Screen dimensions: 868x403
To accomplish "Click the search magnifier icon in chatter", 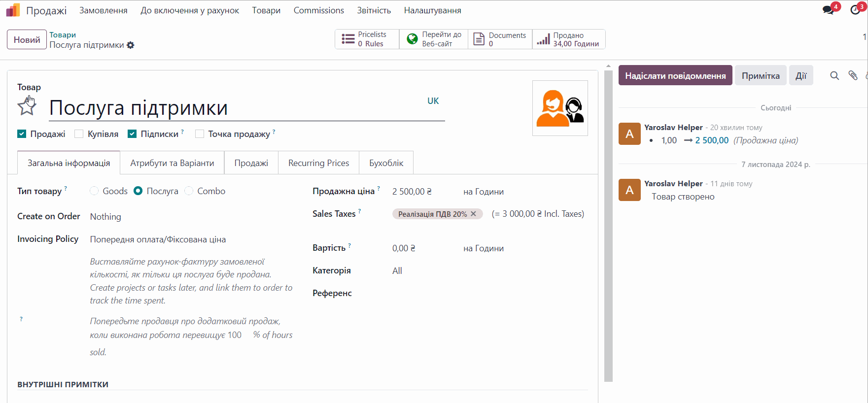I will coord(834,76).
